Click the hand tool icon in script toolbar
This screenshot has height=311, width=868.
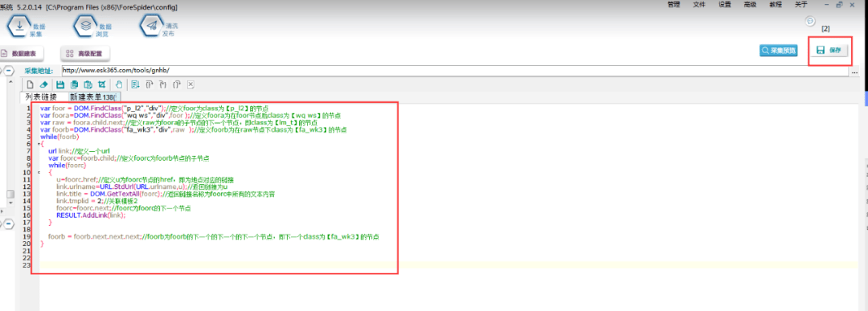(118, 84)
